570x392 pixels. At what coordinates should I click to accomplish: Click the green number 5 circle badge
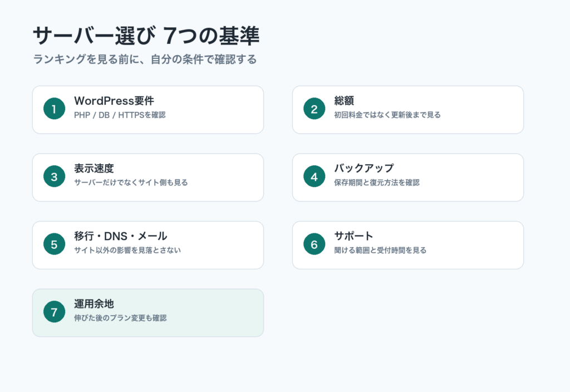[x=54, y=244]
